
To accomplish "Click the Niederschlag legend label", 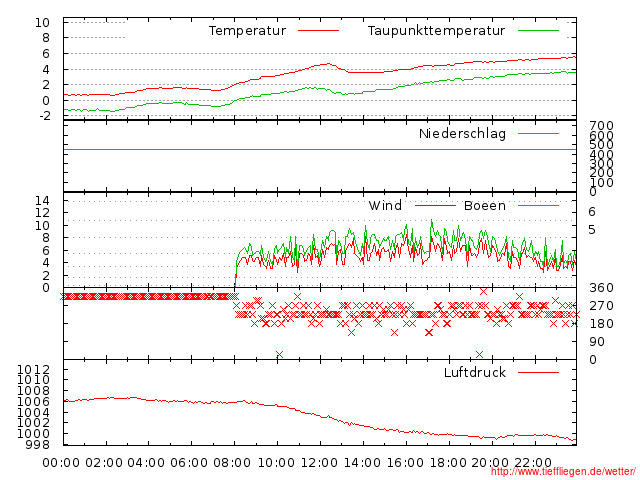I will (x=462, y=134).
